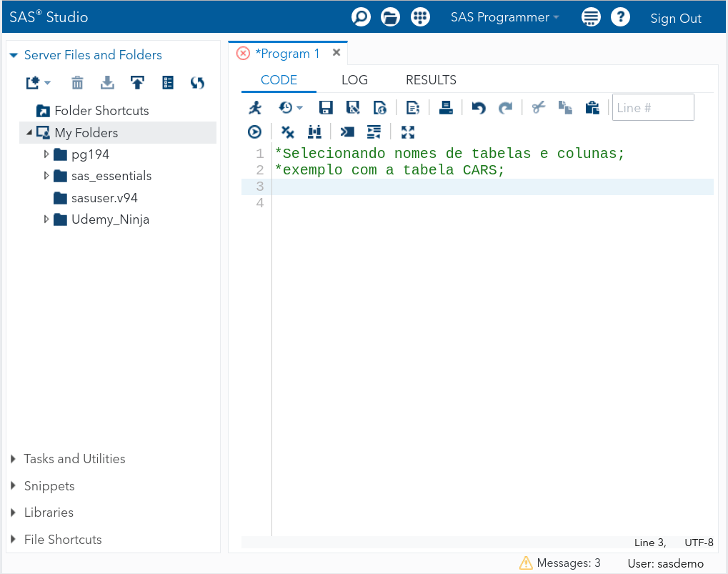
Task: Save the program with the floppy disk icon
Action: tap(326, 108)
